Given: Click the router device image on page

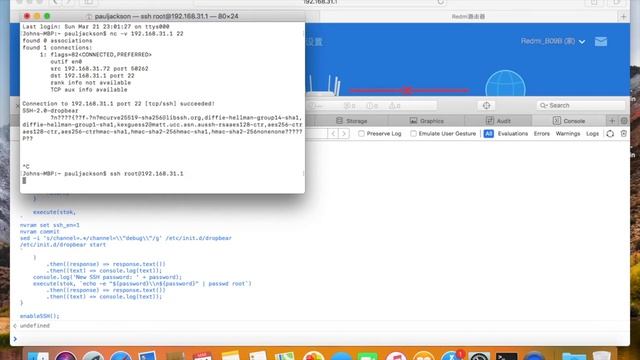Looking at the screenshot, I should coord(323,86).
